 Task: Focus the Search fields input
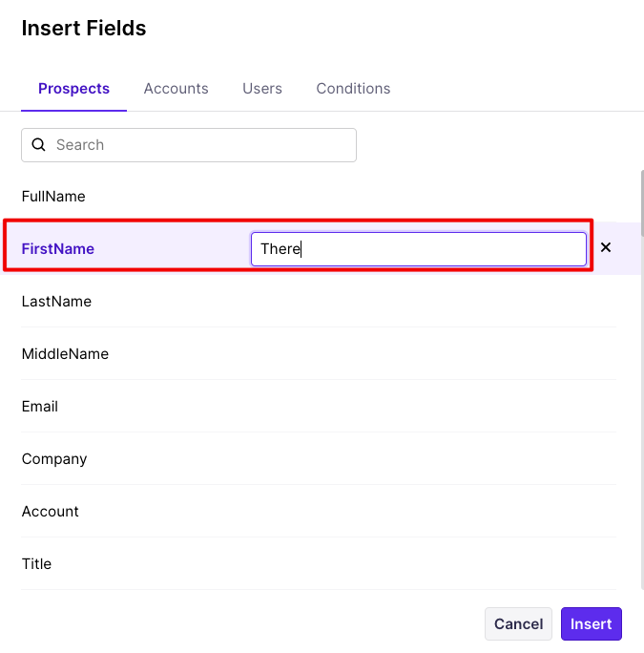pos(200,145)
